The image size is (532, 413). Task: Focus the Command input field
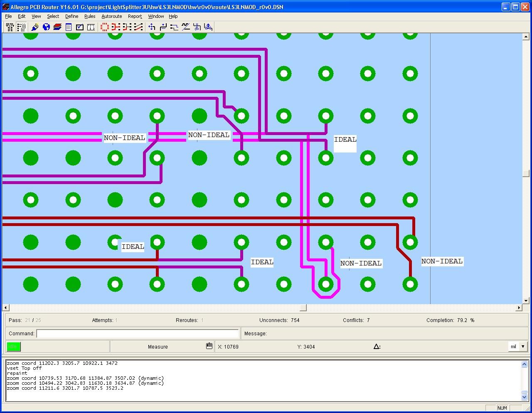pos(137,334)
